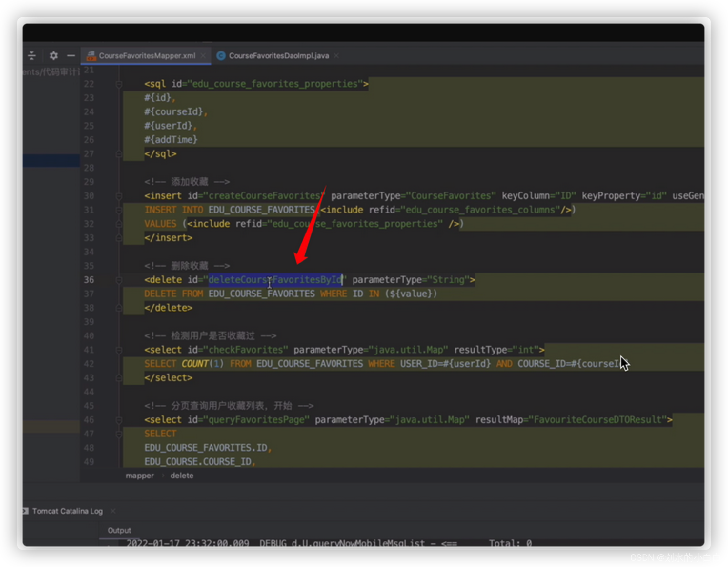Click the #{addTime} property on line 26
This screenshot has height=567, width=728.
pos(171,140)
